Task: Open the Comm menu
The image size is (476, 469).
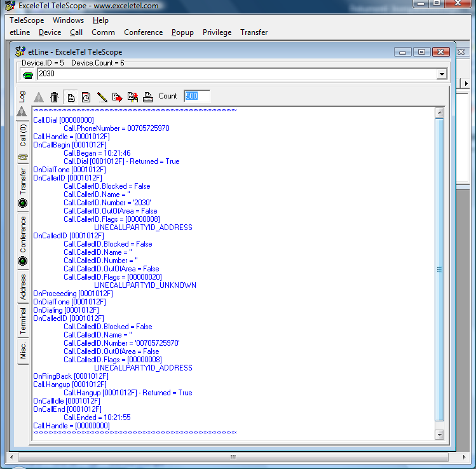Action: pos(103,32)
